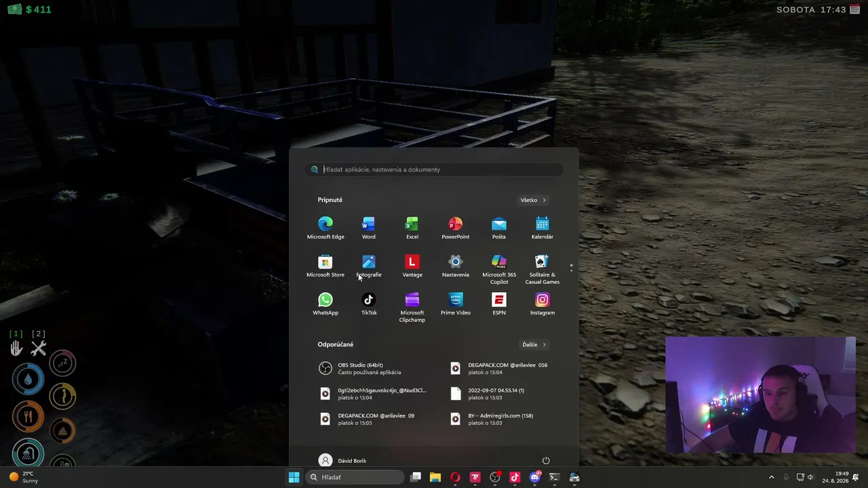
Task: Open recommended file DEGAPACK.COM @arilaviee 056
Action: 499,368
